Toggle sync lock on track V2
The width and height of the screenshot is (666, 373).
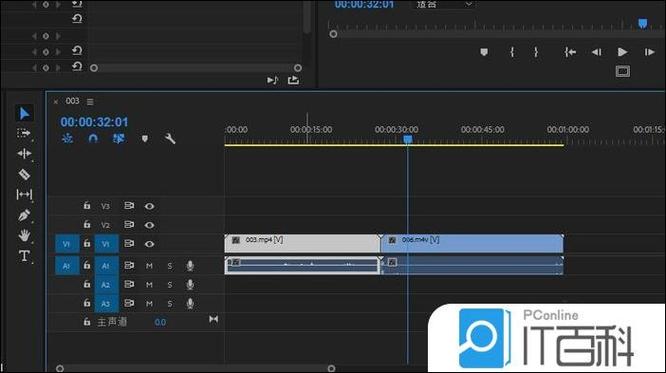(x=129, y=225)
